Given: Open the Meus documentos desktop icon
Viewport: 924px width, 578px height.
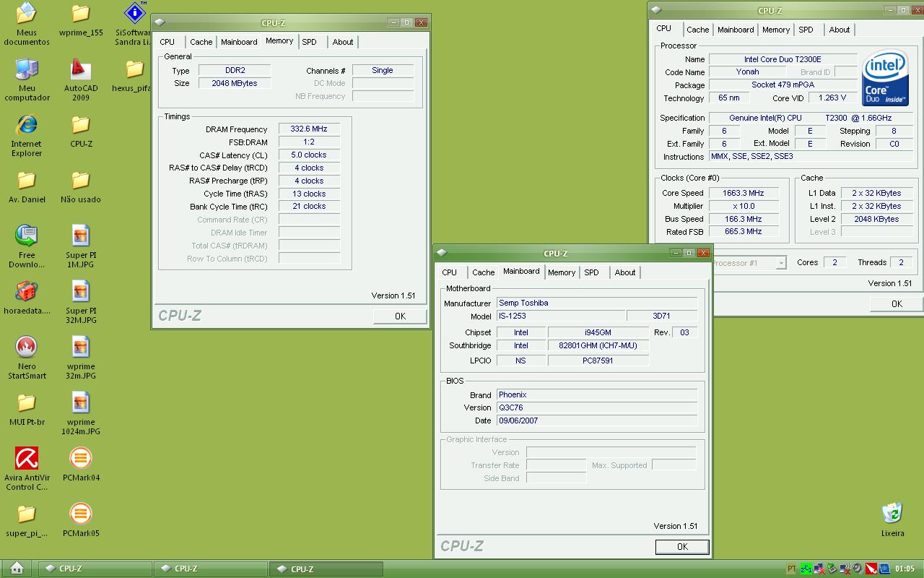Looking at the screenshot, I should [x=27, y=23].
